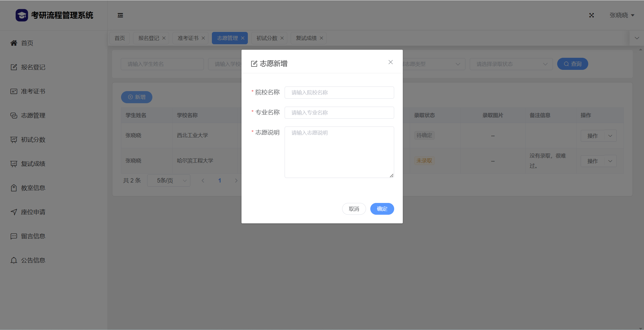Switch to the 复试成绩 tab
The height and width of the screenshot is (330, 644).
click(306, 38)
